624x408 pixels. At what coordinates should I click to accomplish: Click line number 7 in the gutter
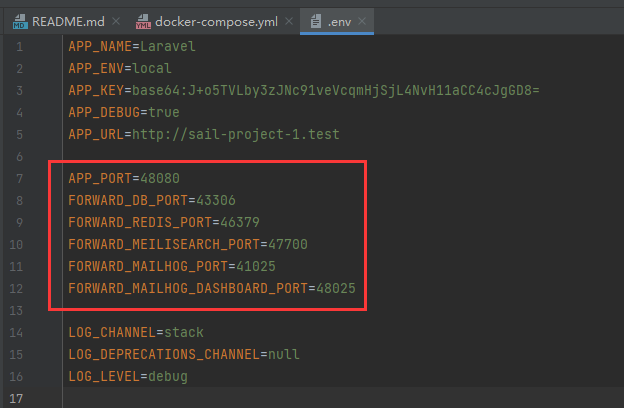click(x=20, y=179)
